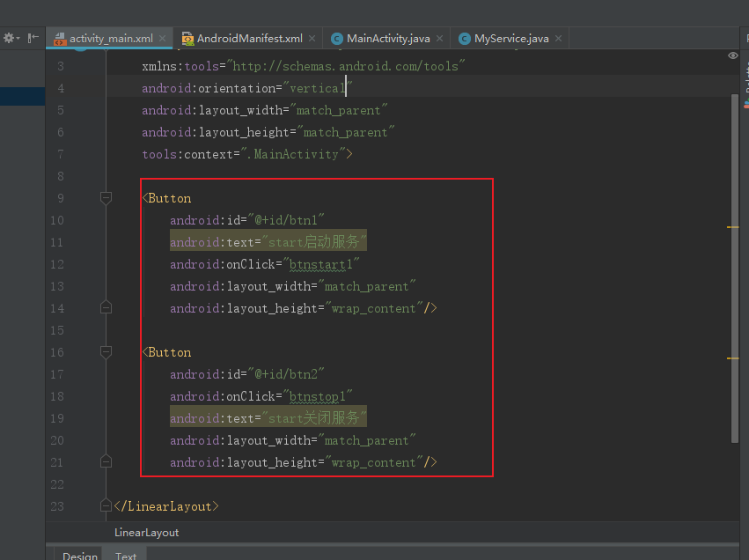Switch to activity_main.xml tab
Screen dimensions: 749x560
tap(111, 38)
